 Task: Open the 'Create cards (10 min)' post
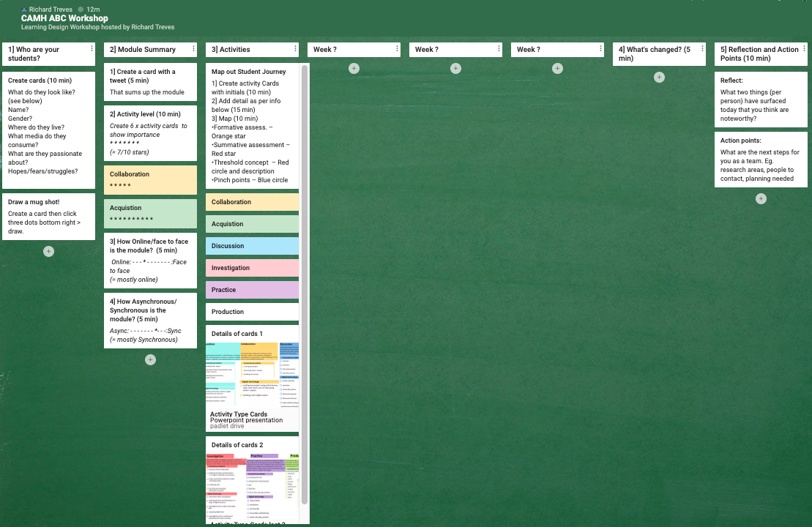[48, 130]
